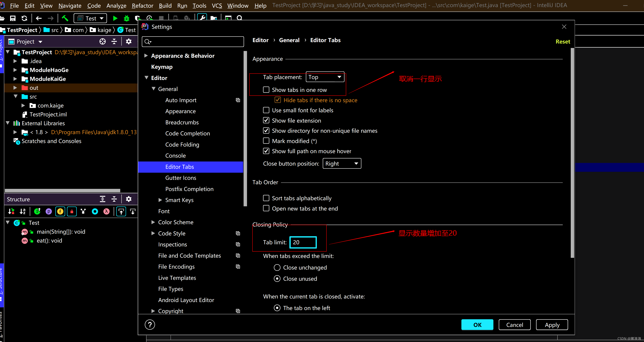Open the Refactor menu
Image resolution: width=644 pixels, height=342 pixels.
coord(142,6)
